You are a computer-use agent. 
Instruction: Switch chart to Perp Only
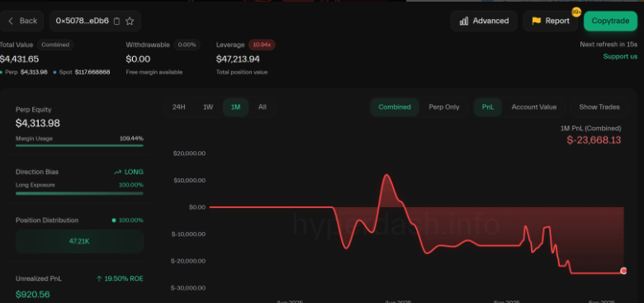444,107
